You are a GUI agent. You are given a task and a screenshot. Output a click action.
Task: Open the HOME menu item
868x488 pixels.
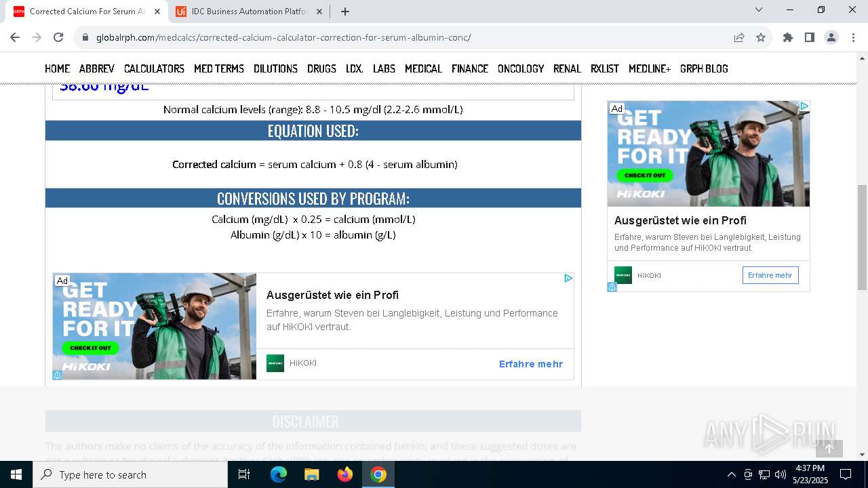(58, 68)
